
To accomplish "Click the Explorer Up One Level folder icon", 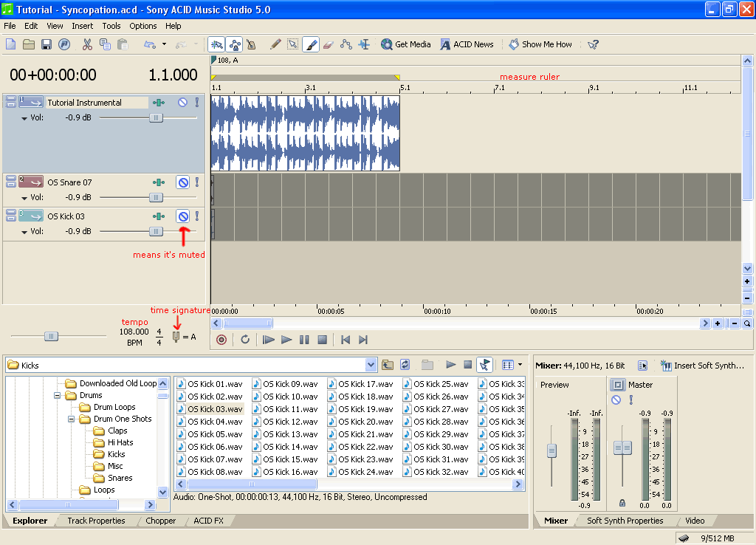I will 388,365.
